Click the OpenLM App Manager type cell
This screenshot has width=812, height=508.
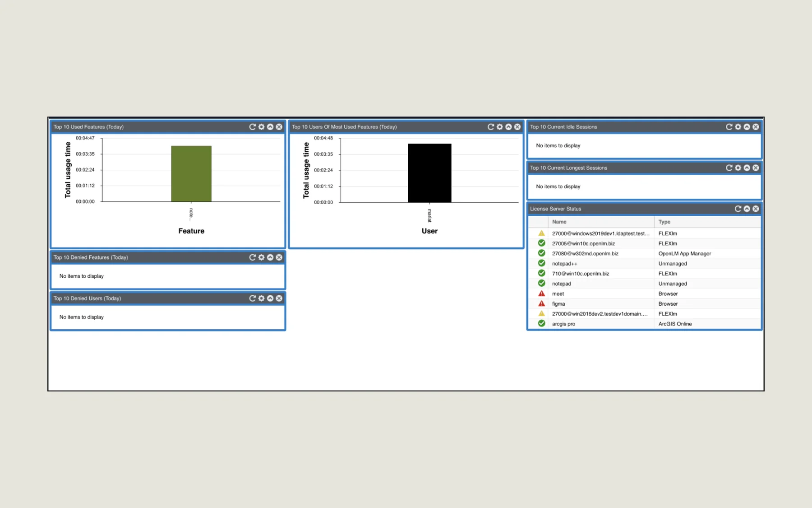pos(684,253)
